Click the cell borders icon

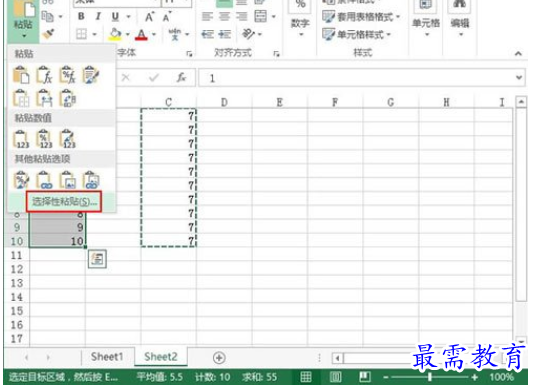point(81,34)
